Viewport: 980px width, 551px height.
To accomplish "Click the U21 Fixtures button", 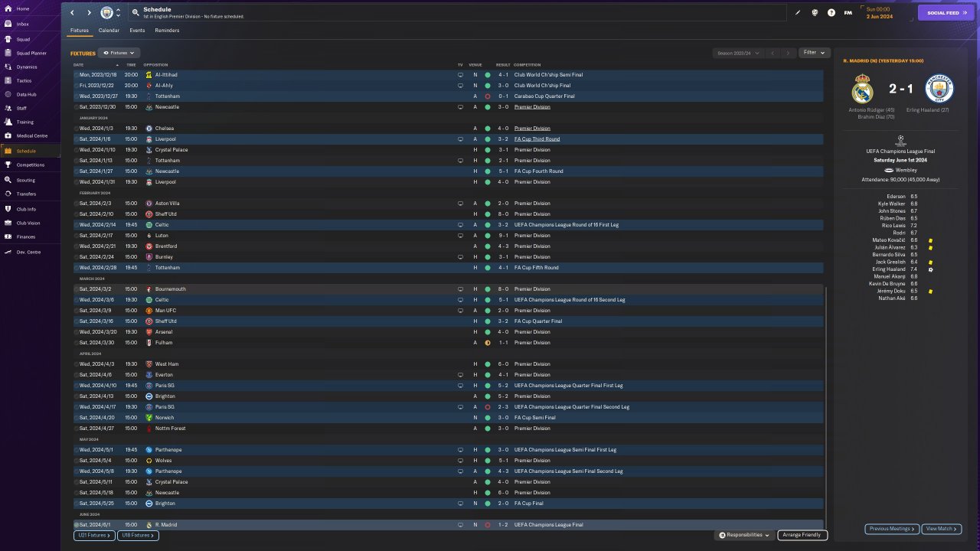I will point(94,536).
